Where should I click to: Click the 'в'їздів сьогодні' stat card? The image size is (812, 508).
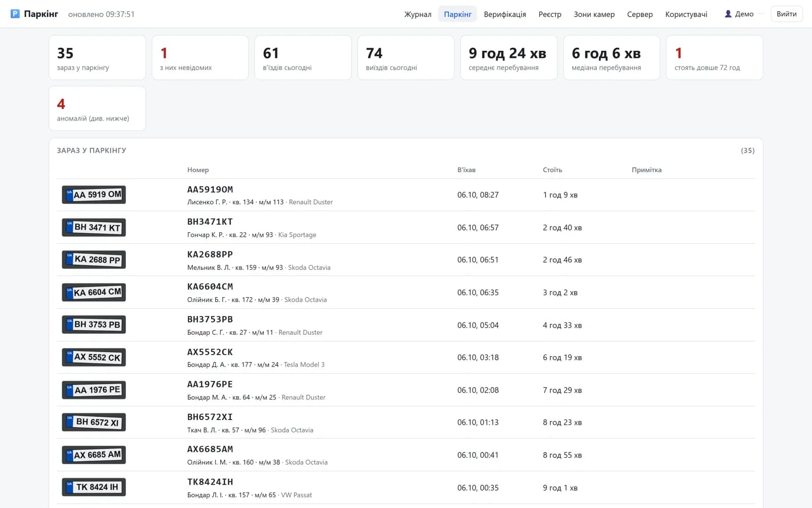click(303, 57)
